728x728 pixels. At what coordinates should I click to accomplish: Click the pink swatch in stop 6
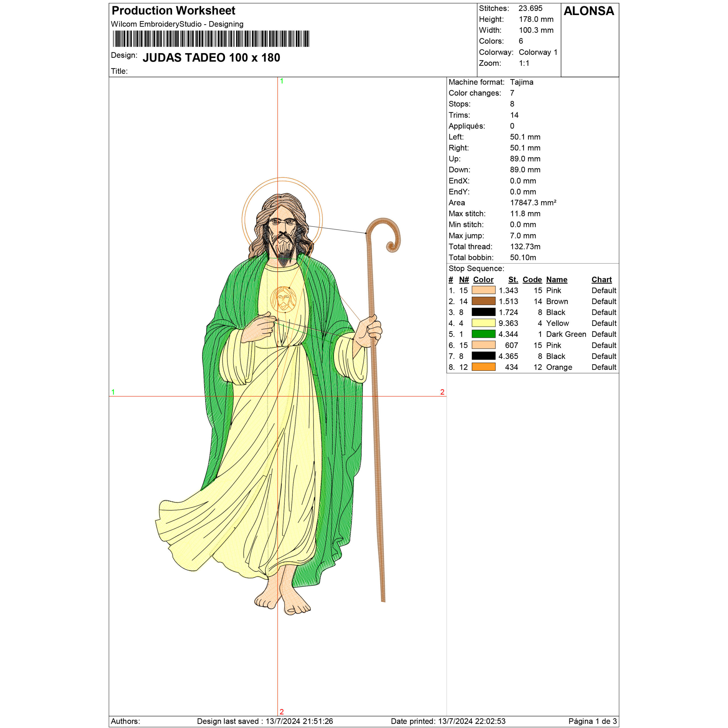pyautogui.click(x=483, y=345)
